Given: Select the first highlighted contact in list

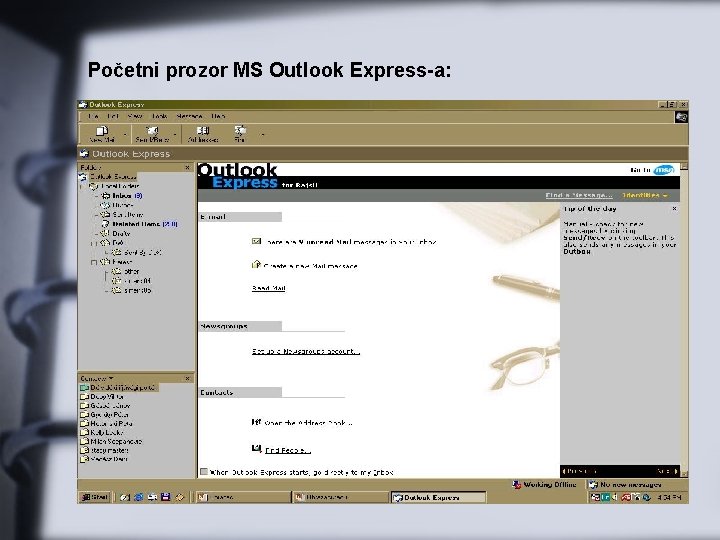Looking at the screenshot, I should [x=118, y=388].
